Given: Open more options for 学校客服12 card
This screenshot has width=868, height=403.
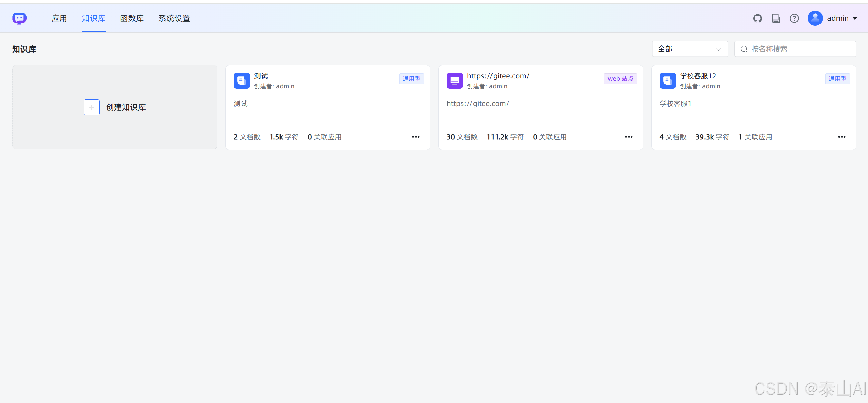Looking at the screenshot, I should tap(842, 137).
